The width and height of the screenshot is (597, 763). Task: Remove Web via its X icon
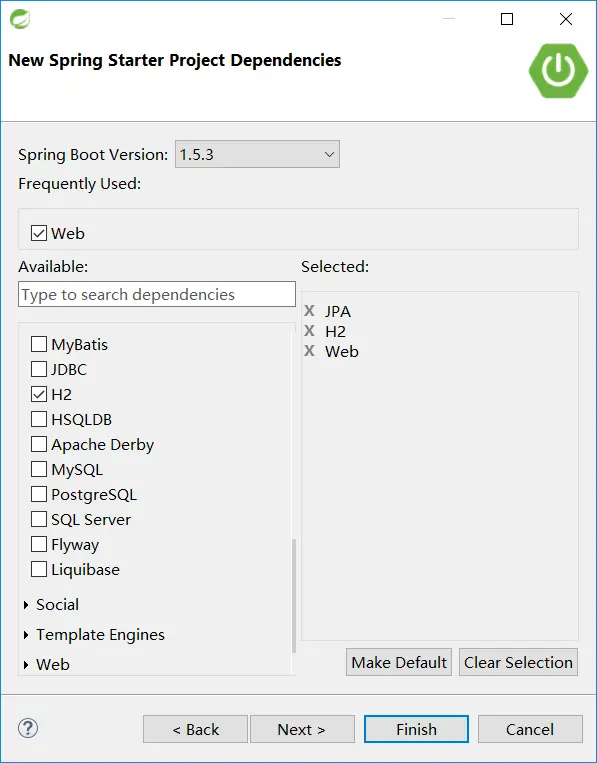coord(309,351)
